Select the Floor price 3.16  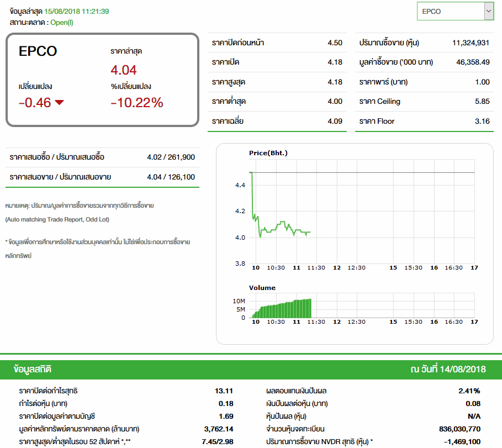[x=482, y=121]
